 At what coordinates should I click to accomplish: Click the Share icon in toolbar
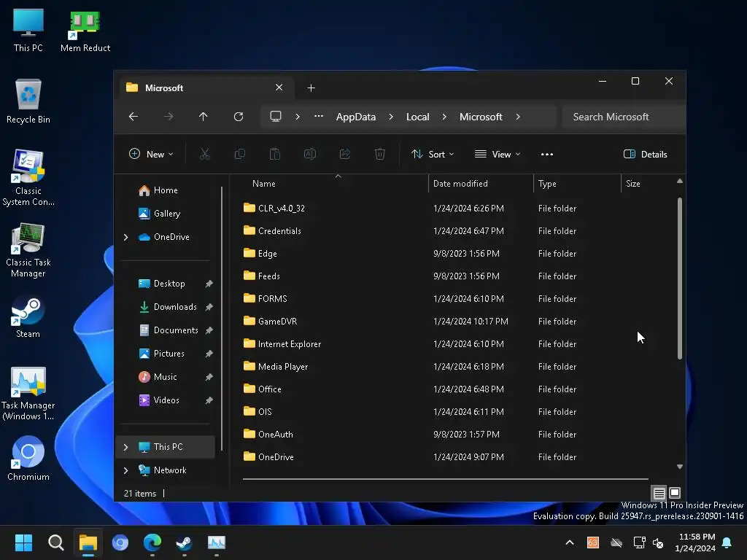pyautogui.click(x=345, y=155)
